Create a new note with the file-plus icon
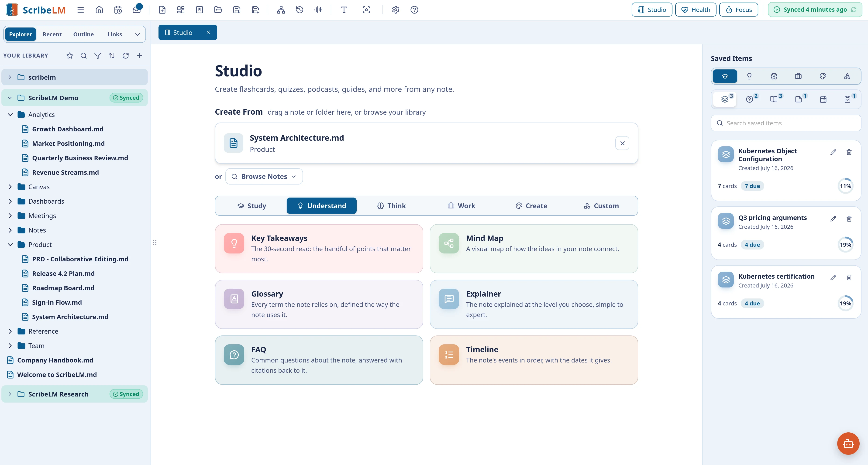Viewport: 868px width, 465px height. (x=162, y=10)
